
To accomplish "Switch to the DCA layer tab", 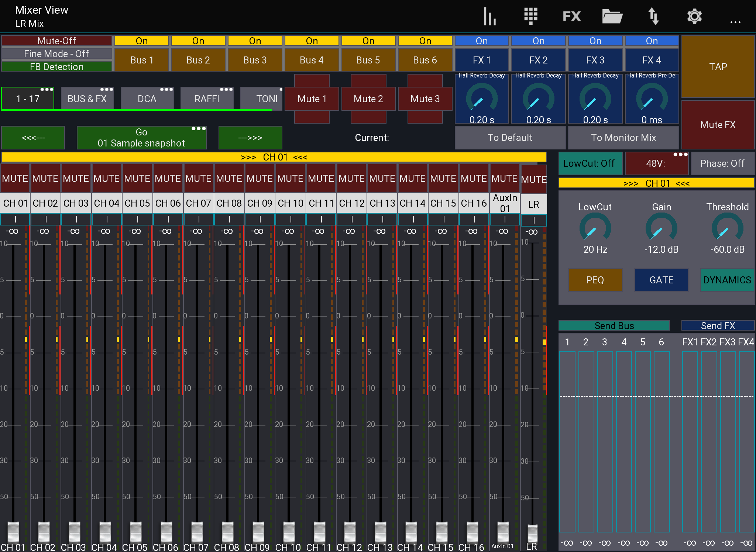I will [x=147, y=99].
